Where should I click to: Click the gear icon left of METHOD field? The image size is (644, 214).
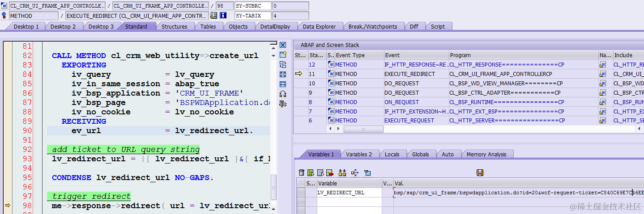pos(4,16)
